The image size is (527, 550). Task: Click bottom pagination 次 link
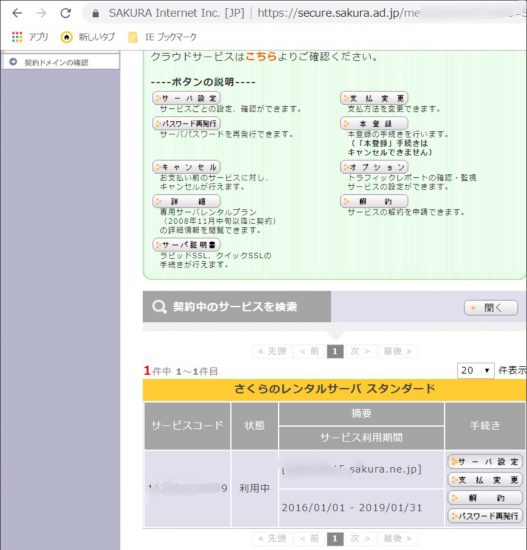[x=360, y=538]
